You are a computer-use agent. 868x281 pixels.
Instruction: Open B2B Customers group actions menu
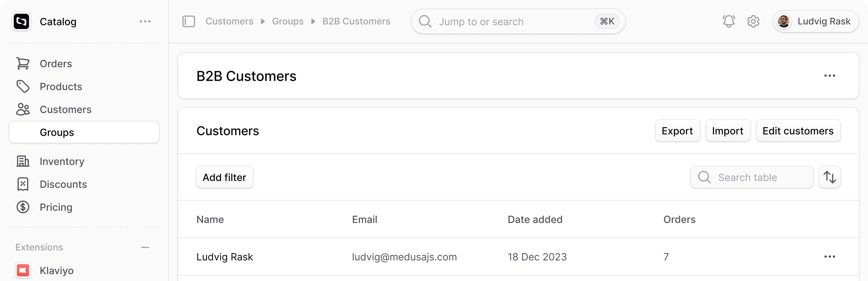coord(830,76)
